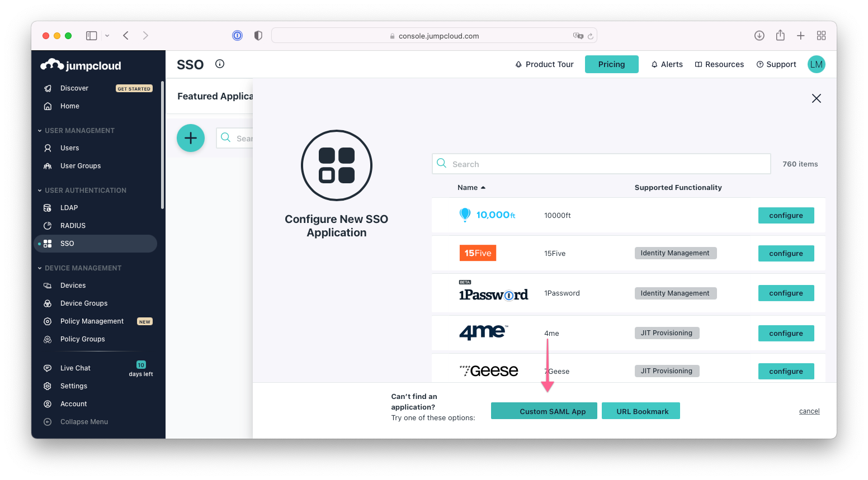
Task: Go to User Groups in sidebar
Action: 81,166
